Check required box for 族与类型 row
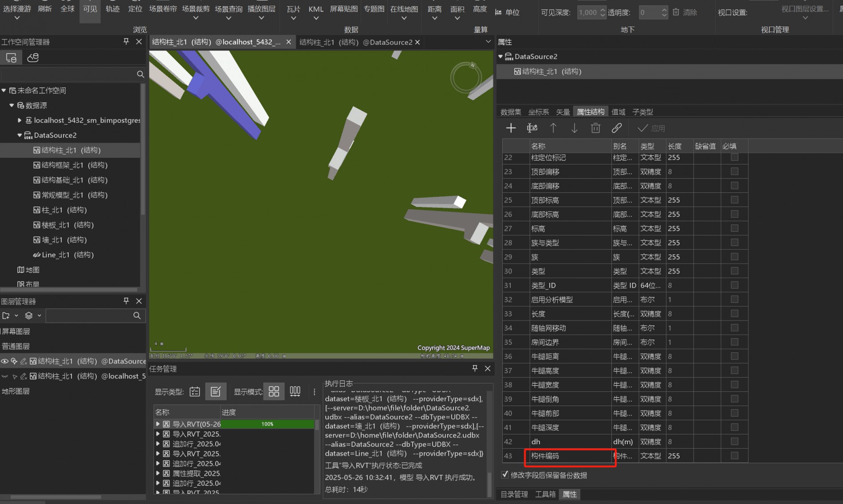The height and width of the screenshot is (504, 843). coord(734,242)
